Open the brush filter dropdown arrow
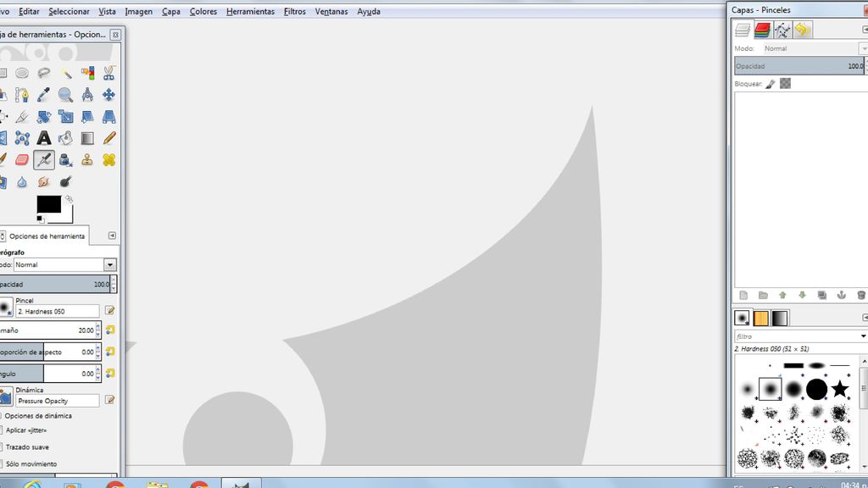This screenshot has width=868, height=488. (x=863, y=336)
